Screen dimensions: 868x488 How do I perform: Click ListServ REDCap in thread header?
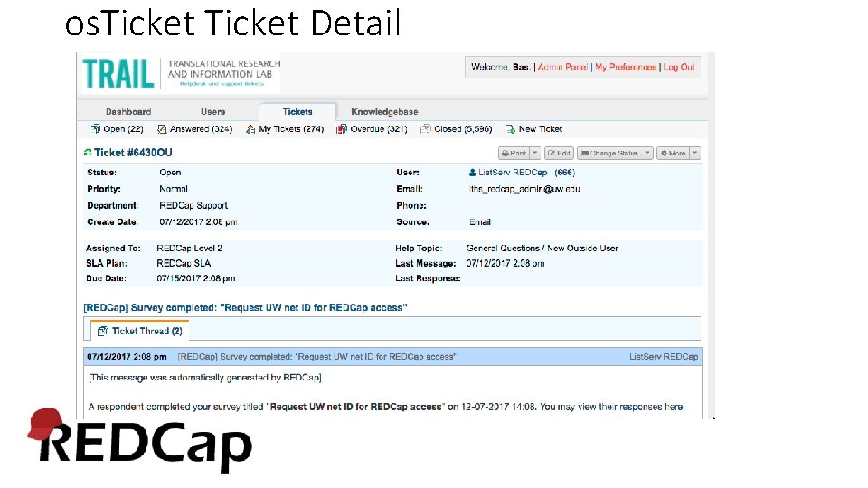tap(663, 357)
